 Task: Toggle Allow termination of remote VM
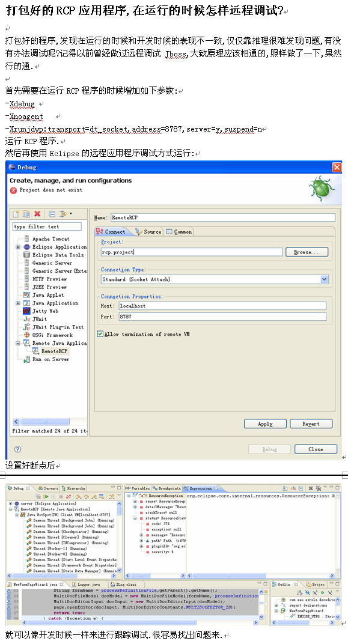100,334
